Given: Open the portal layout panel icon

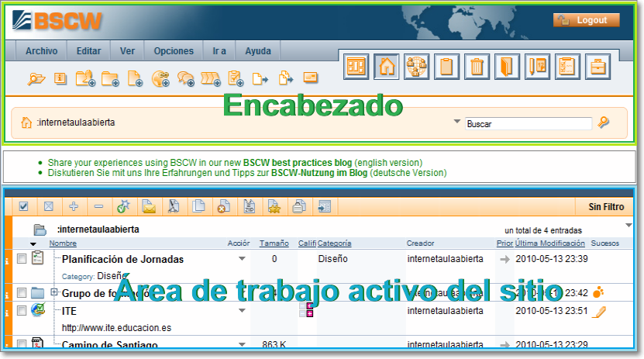Looking at the screenshot, I should 356,67.
